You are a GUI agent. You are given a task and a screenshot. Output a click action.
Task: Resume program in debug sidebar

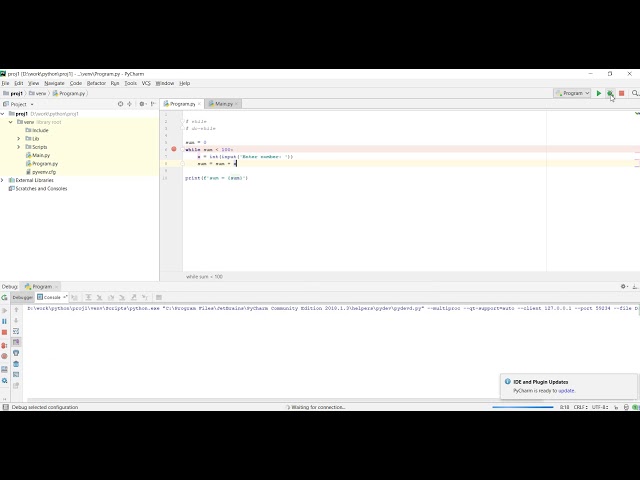(4, 311)
